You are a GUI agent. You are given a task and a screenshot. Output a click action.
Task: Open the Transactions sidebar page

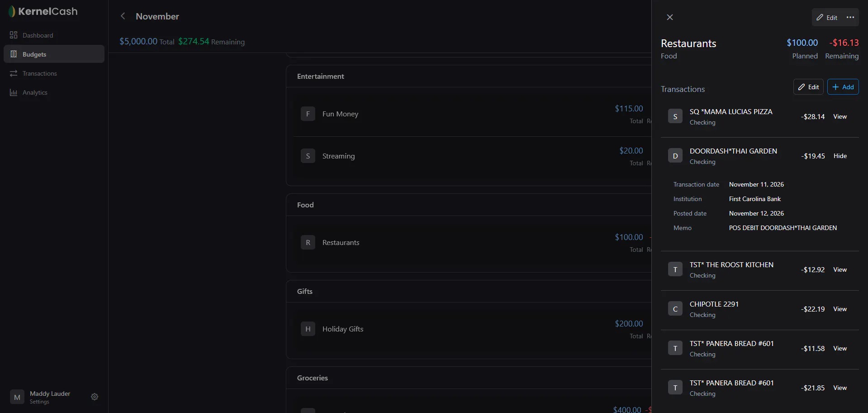[54, 73]
